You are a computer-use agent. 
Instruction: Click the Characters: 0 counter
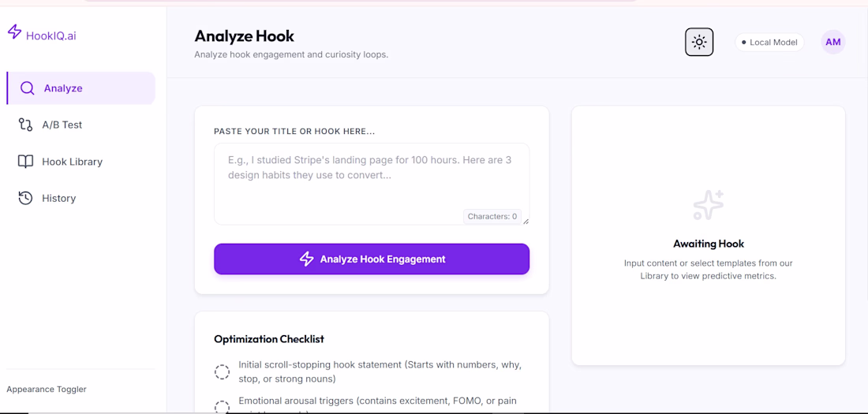point(492,216)
